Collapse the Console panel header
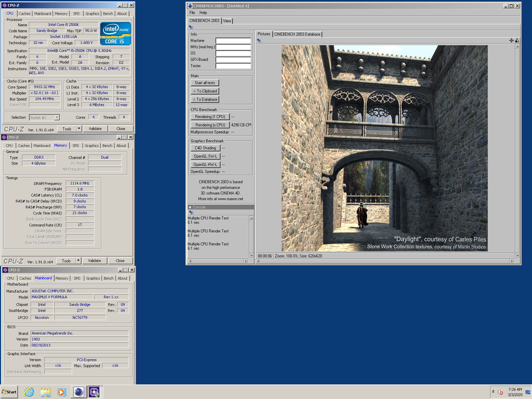 tap(190, 207)
